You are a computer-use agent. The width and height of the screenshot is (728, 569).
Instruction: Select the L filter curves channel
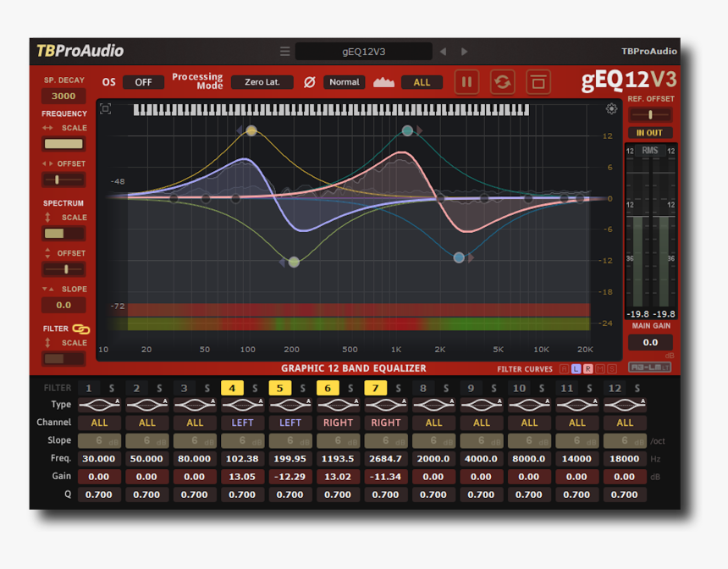pos(576,368)
